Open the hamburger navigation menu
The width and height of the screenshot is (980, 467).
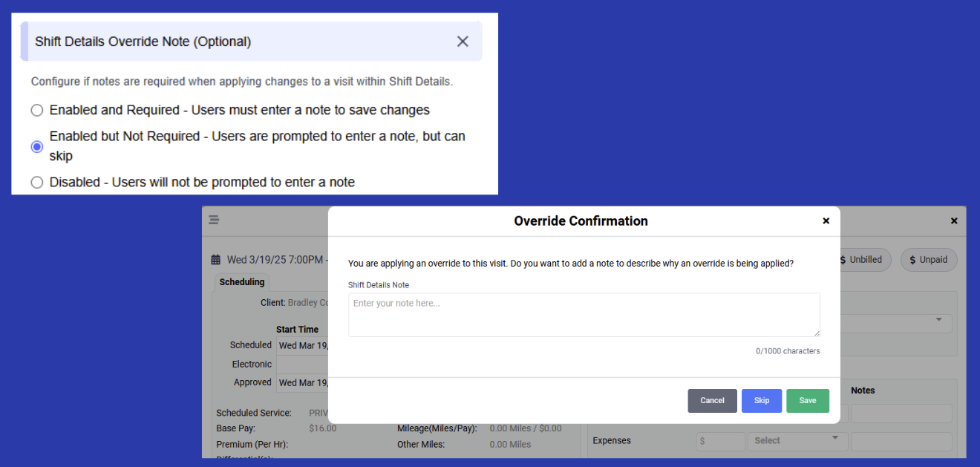point(214,220)
